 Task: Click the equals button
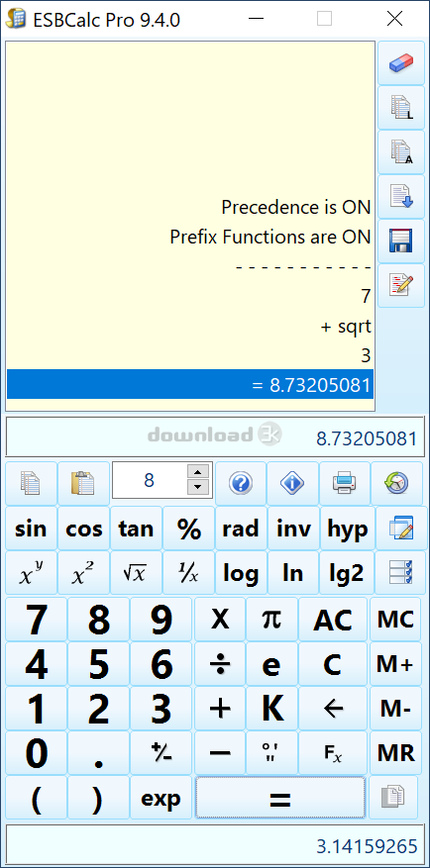pos(279,798)
